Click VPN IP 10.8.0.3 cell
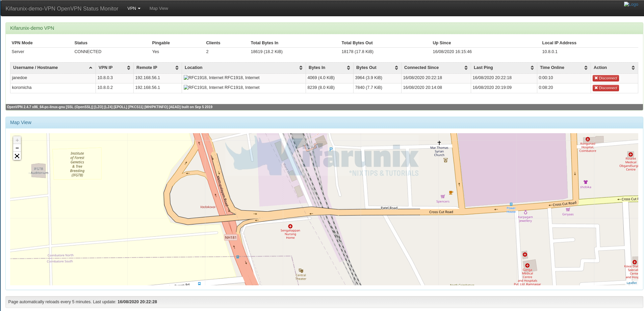This screenshot has width=644, height=311. 114,78
